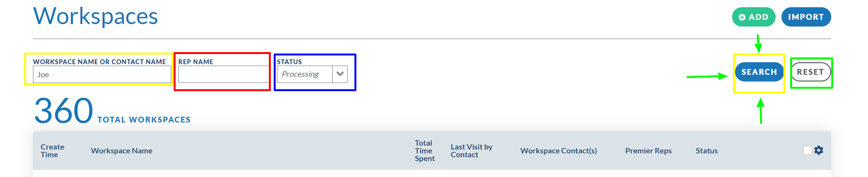Sort by Premier Reps column header
The height and width of the screenshot is (177, 868).
point(648,150)
